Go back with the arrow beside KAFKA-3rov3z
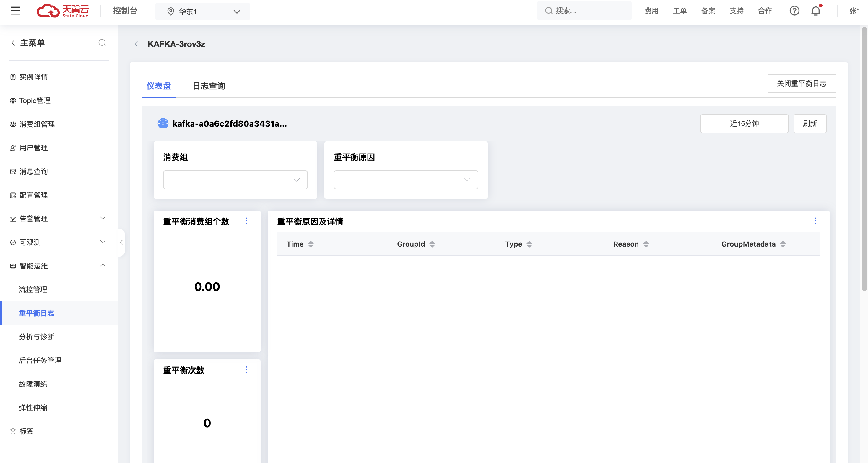868x463 pixels. click(x=136, y=44)
